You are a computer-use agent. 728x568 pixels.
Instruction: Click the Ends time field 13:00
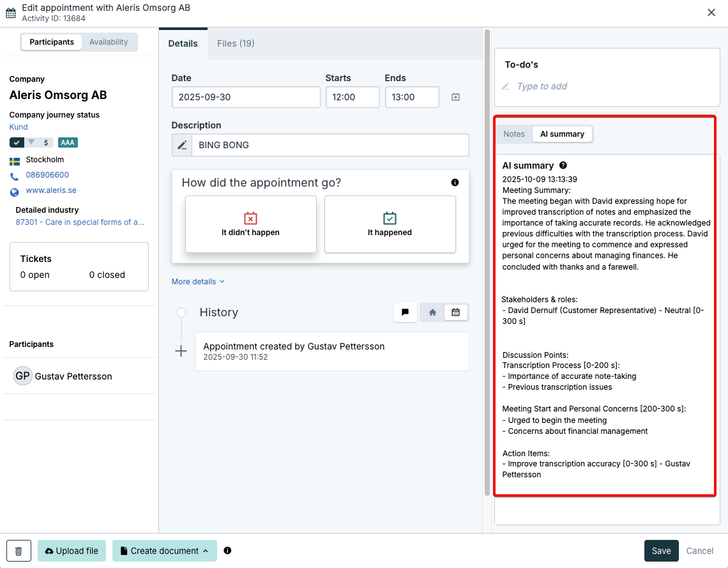pos(412,97)
